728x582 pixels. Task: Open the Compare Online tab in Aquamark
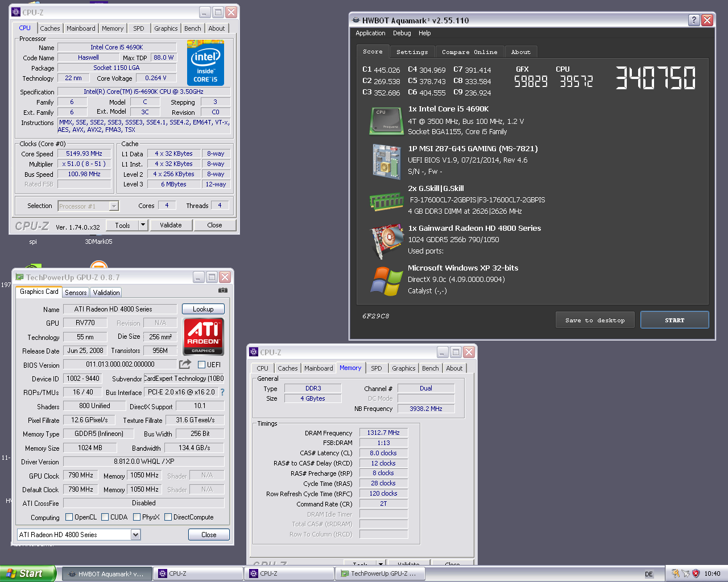click(x=469, y=52)
